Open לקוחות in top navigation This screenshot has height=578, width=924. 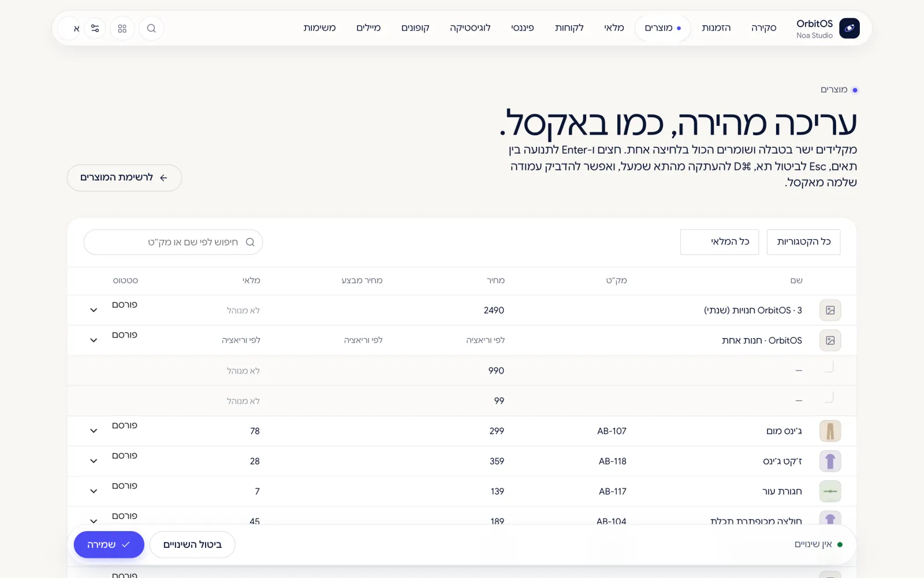569,28
